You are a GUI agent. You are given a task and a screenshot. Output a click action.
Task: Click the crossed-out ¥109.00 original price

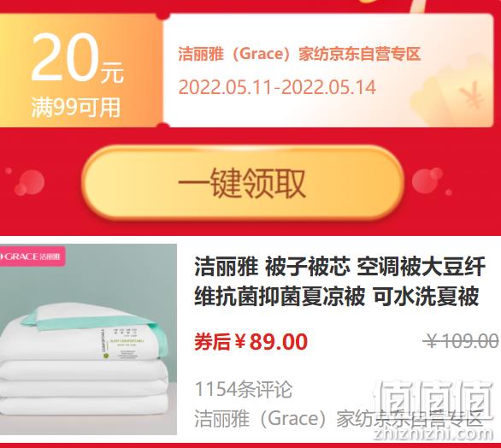tap(461, 340)
